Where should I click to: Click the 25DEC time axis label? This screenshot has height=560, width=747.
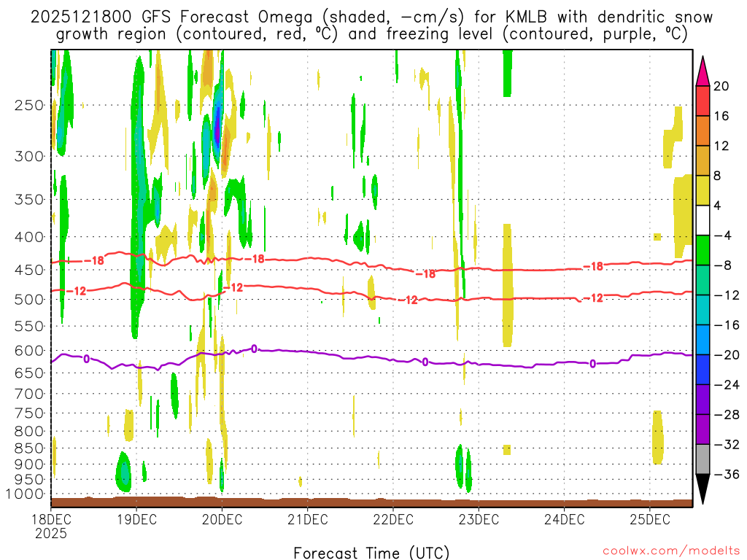point(650,519)
